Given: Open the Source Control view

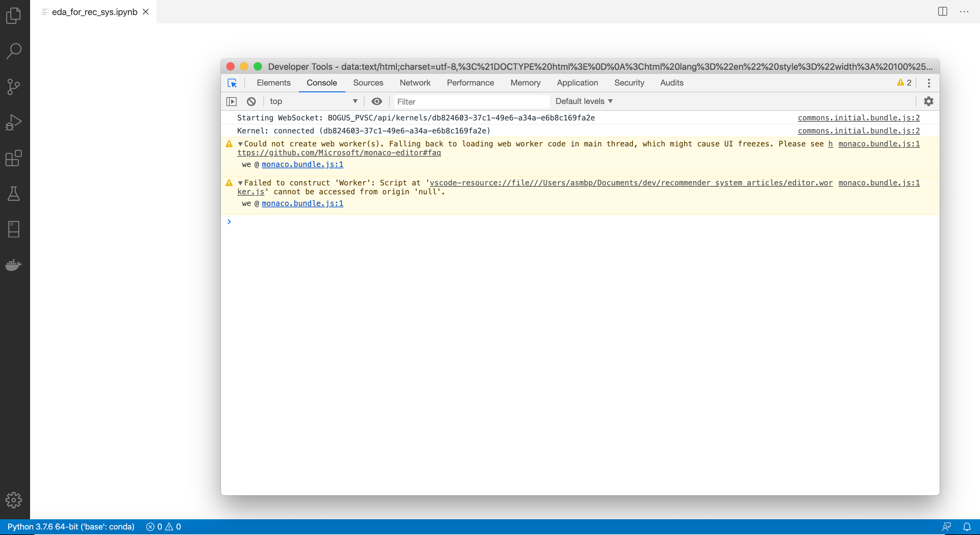Looking at the screenshot, I should pos(14,87).
